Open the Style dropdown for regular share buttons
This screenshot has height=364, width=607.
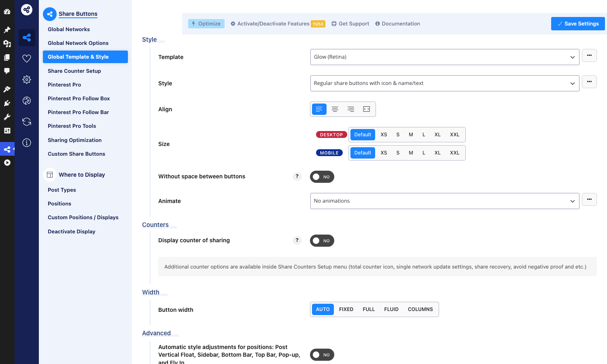point(445,83)
